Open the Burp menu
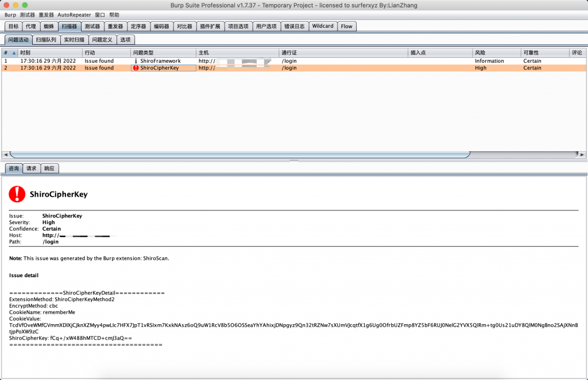The width and height of the screenshot is (588, 380). click(x=10, y=15)
